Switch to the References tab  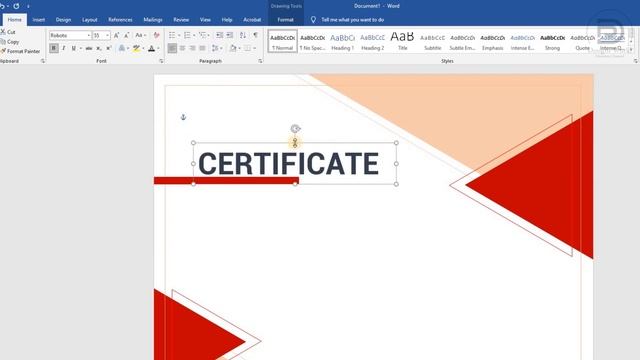click(x=120, y=20)
